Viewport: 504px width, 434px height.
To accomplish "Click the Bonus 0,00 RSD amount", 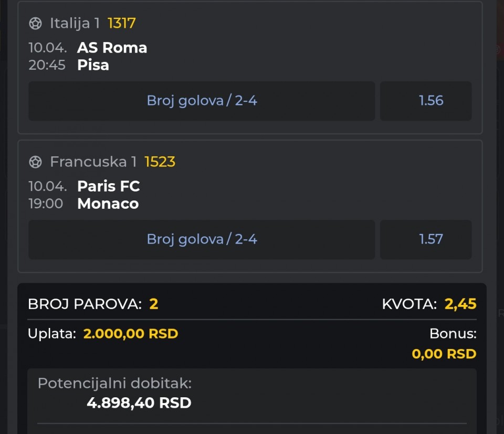I will pyautogui.click(x=444, y=354).
